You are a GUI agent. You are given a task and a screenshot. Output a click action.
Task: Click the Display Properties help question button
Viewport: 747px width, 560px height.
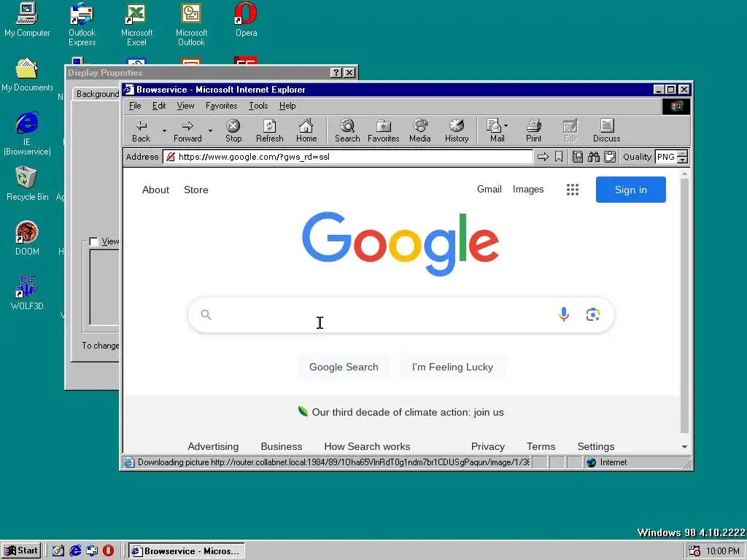click(x=336, y=72)
